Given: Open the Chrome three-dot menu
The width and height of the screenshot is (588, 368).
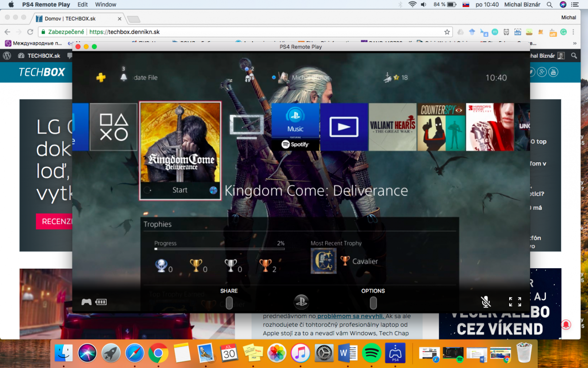Looking at the screenshot, I should point(573,32).
